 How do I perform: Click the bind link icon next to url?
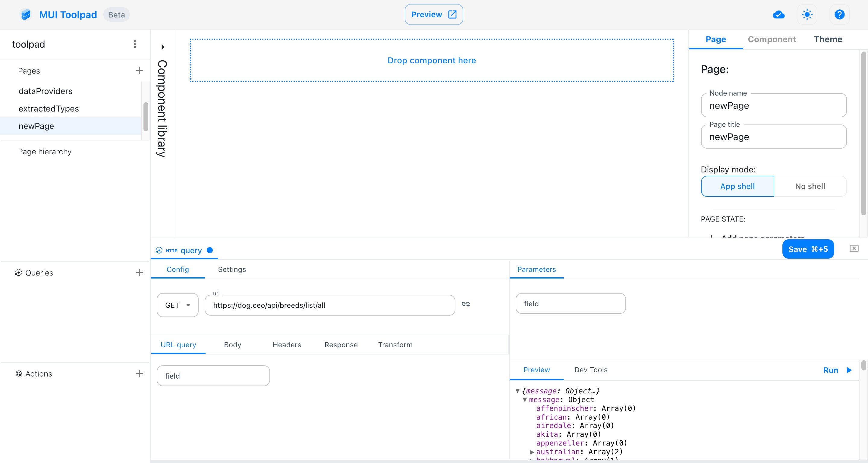click(x=465, y=304)
